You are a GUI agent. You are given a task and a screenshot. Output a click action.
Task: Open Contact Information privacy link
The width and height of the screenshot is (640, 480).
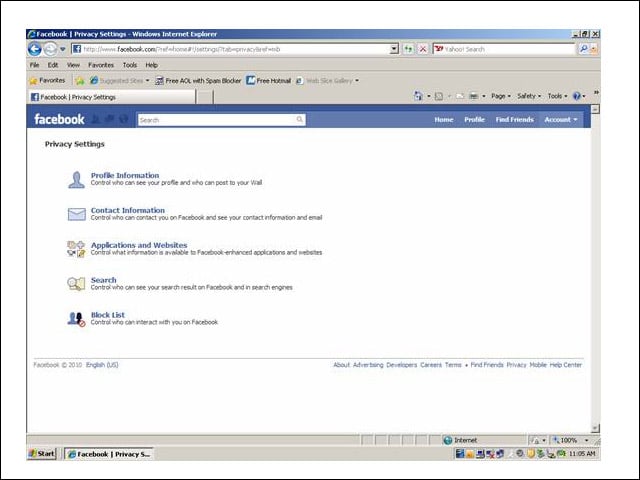tap(128, 210)
